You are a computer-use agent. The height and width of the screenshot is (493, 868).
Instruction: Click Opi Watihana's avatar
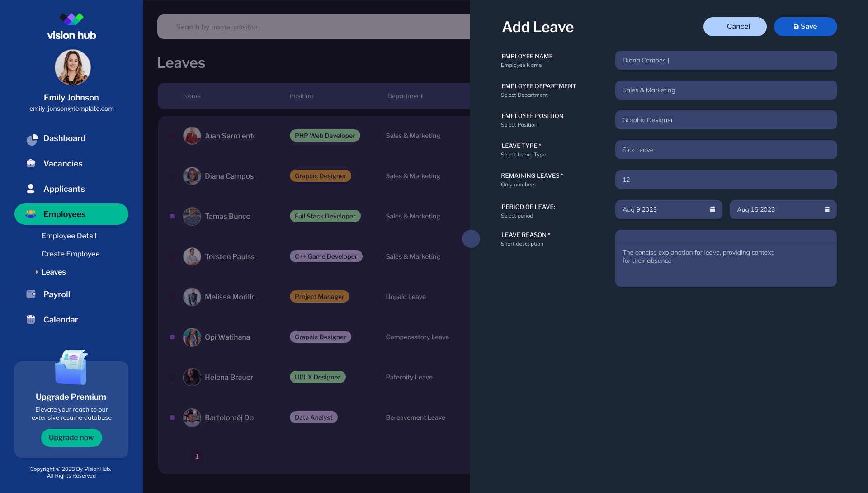192,337
